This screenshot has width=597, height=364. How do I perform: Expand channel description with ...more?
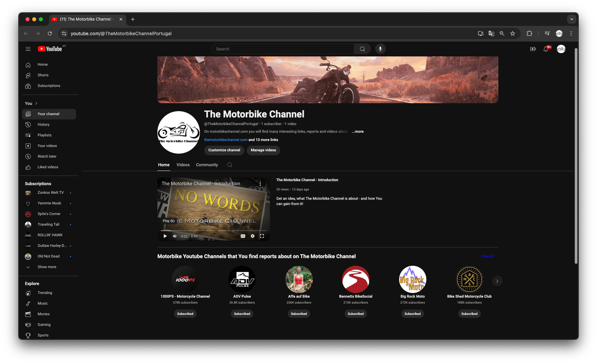[358, 132]
